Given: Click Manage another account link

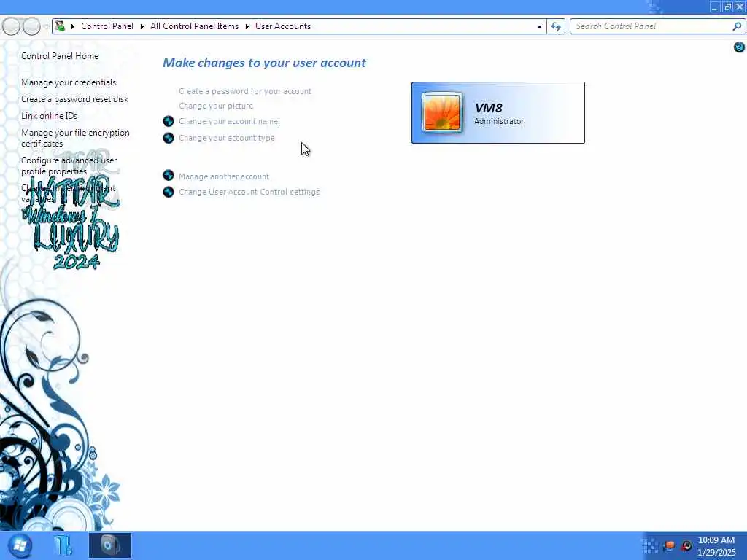Looking at the screenshot, I should coord(224,176).
